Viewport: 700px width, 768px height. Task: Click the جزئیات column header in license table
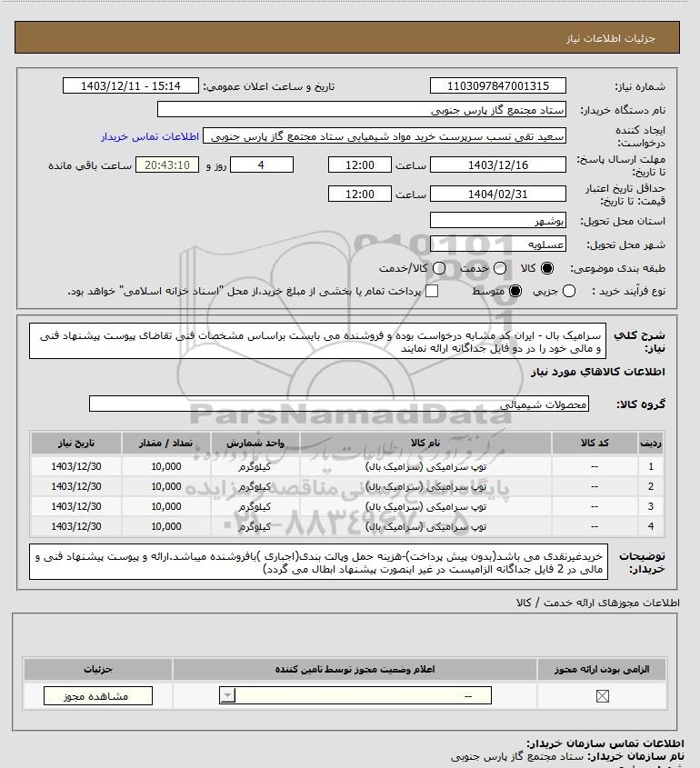click(98, 670)
